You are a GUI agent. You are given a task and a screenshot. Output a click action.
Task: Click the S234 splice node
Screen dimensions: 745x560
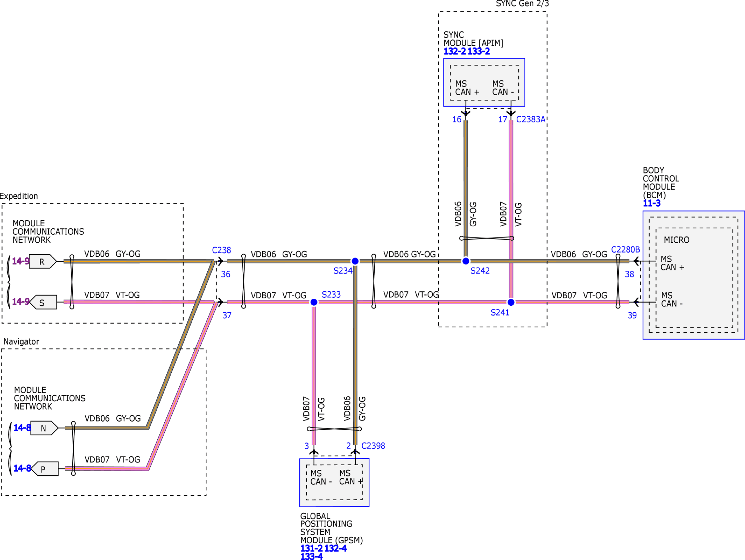coord(355,261)
